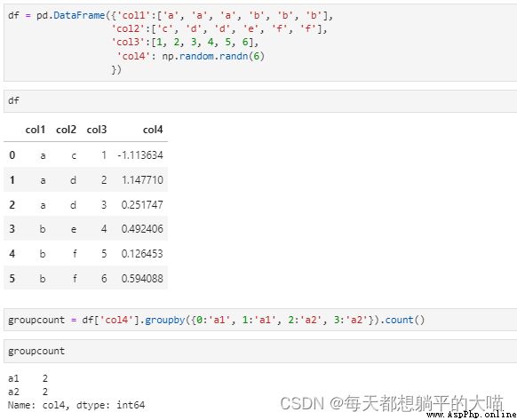The width and height of the screenshot is (517, 420).
Task: Click the col3 value 4 in row 3
Action: click(x=104, y=229)
